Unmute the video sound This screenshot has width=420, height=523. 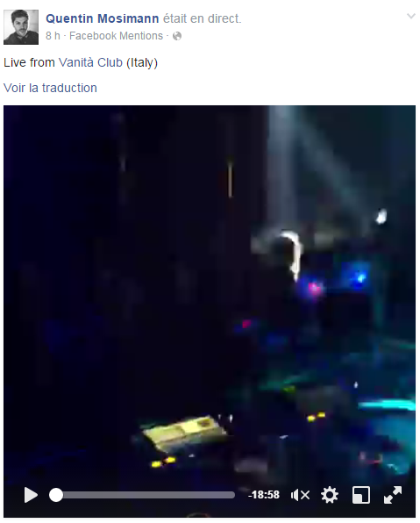(300, 495)
